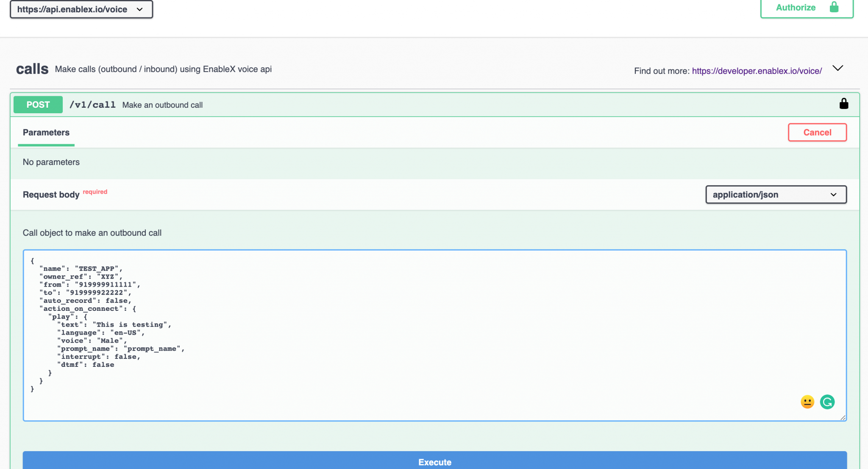Click the green refresh/regenerate icon
Viewport: 868px width, 469px height.
(827, 402)
